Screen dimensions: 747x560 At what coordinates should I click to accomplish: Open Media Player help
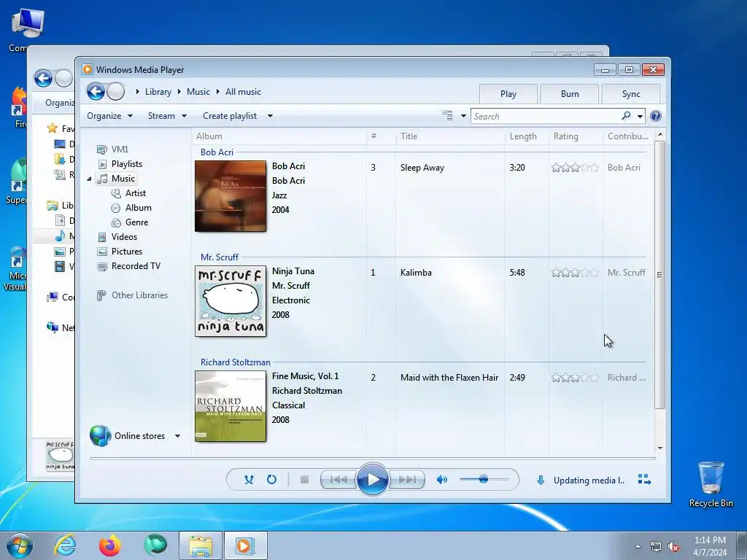656,116
